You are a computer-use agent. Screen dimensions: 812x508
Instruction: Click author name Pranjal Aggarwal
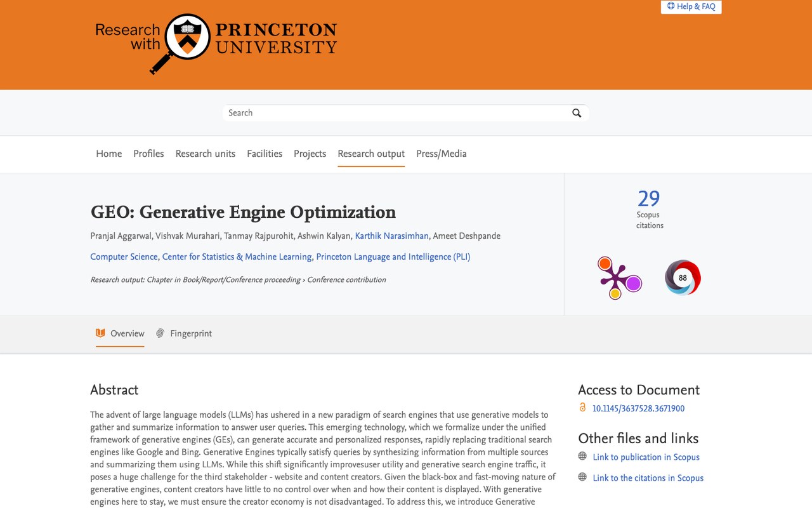[121, 236]
